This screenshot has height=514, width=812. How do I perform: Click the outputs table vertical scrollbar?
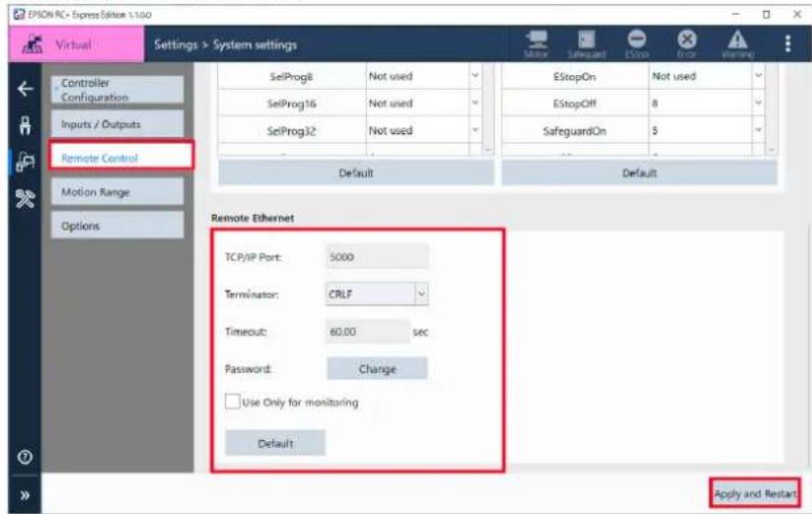[772, 109]
